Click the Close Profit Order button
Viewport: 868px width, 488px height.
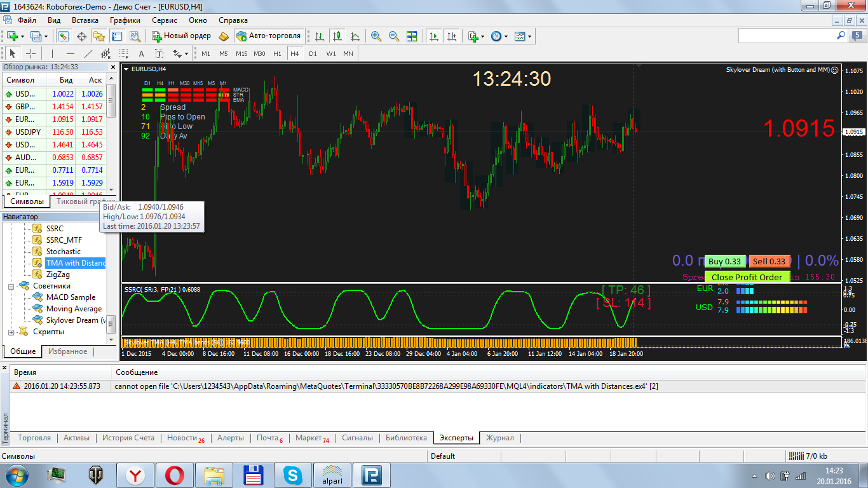[x=747, y=277]
